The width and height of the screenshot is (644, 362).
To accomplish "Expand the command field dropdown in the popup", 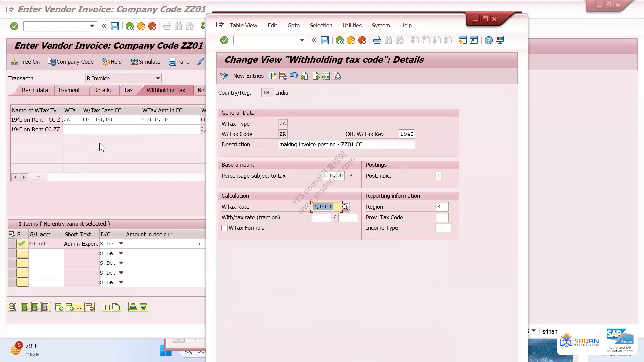I will coord(302,41).
